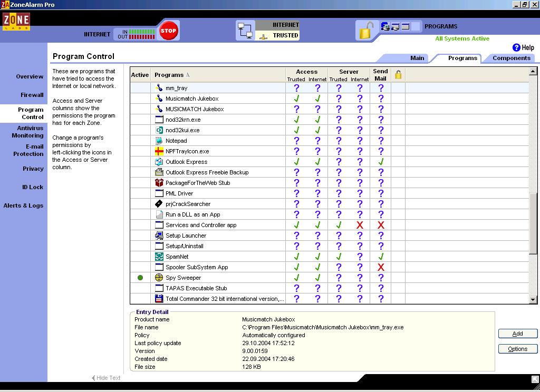Screen dimensions: 540x392
Task: Open ID Lock in the sidebar
Action: pyautogui.click(x=33, y=187)
